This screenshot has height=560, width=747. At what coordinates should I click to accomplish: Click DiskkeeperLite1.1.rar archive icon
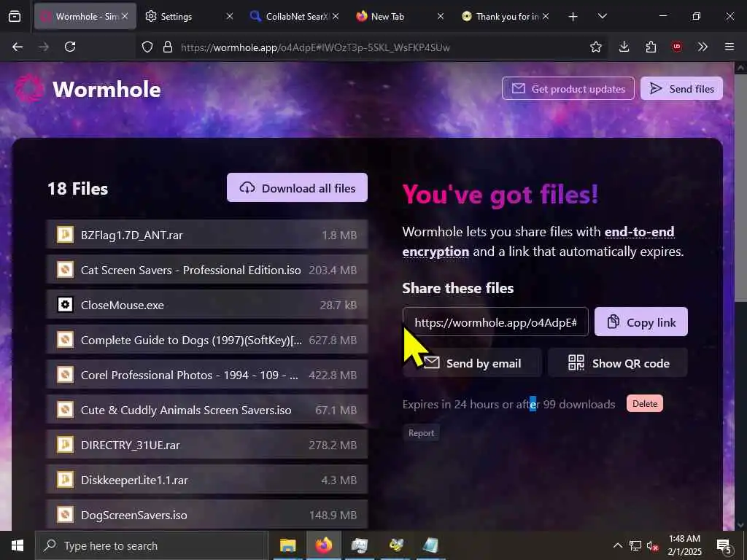(x=65, y=480)
